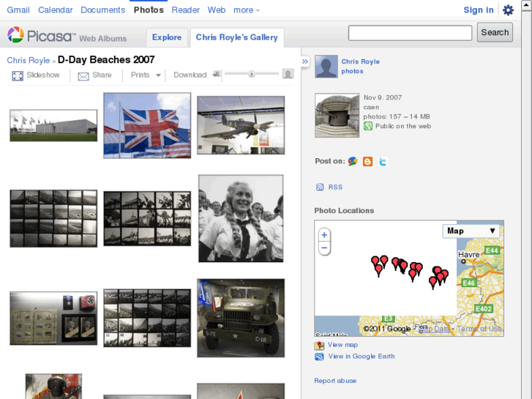Focus the search input field
Screen dimensions: 532x399
[410, 33]
